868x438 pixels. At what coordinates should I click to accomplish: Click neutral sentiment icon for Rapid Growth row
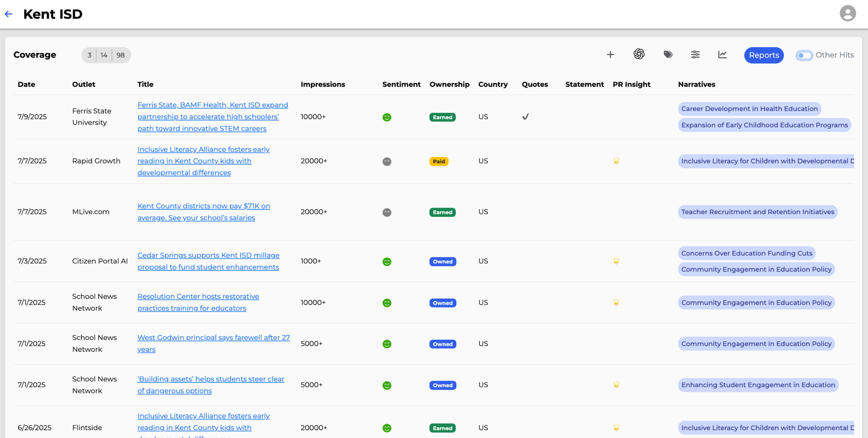[x=387, y=161]
